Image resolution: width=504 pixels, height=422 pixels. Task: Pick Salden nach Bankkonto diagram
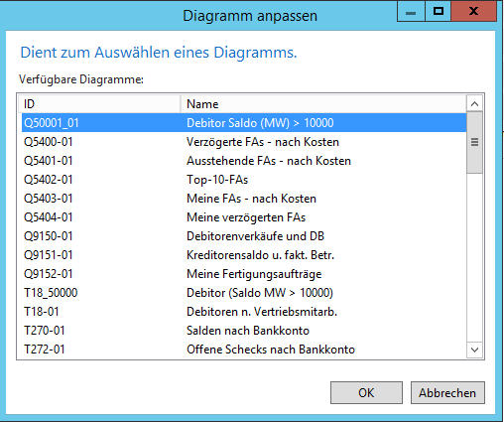pos(244,331)
